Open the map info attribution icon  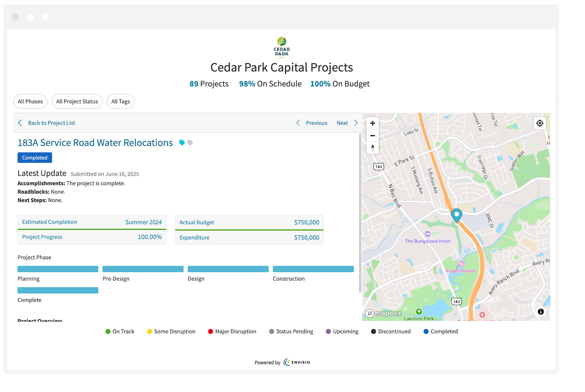click(x=541, y=312)
